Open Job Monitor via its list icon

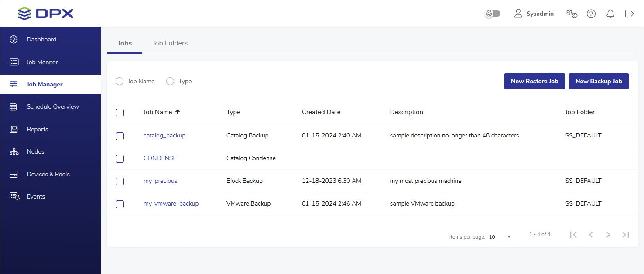pos(14,62)
